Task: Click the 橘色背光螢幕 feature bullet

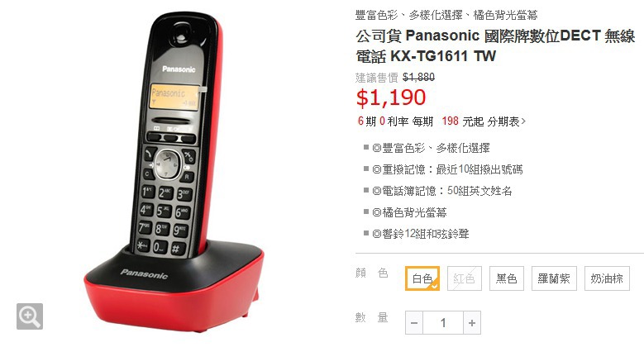Action: coord(409,212)
